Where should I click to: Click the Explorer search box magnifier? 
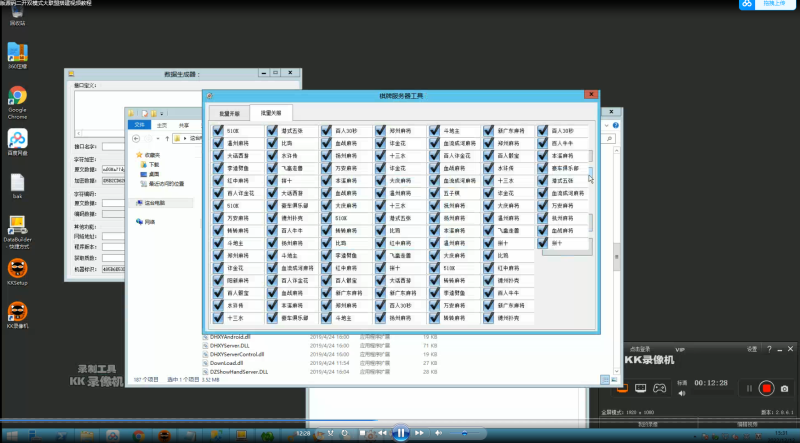(x=609, y=138)
